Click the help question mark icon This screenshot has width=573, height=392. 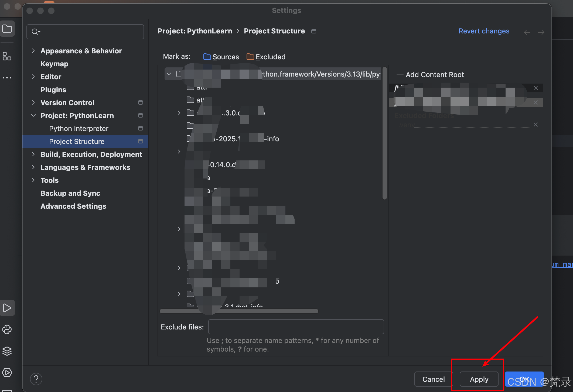(x=36, y=379)
